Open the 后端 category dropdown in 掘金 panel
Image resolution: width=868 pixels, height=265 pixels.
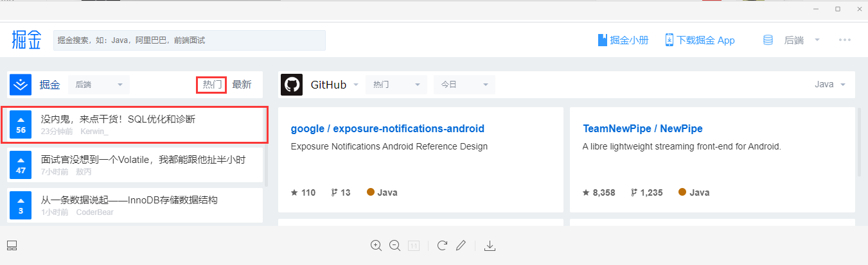(x=98, y=85)
